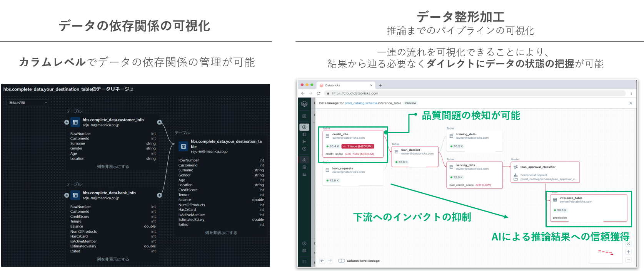Hide columns of the bank_info table

[113, 259]
